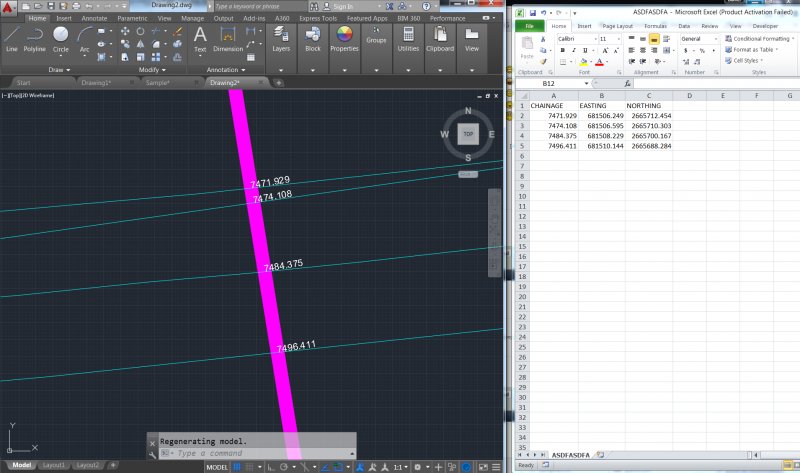
Task: Pick the Arc drawing tool
Action: coord(84,39)
